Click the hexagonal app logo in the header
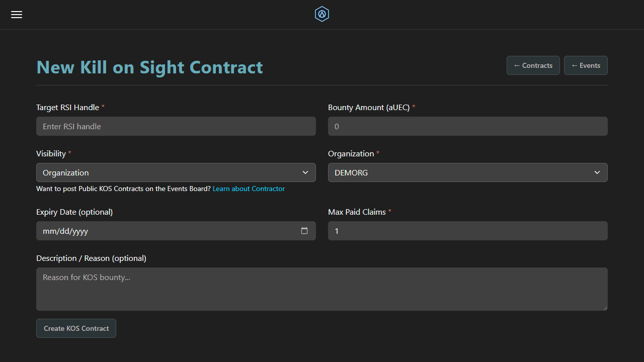644x362 pixels. (x=321, y=14)
